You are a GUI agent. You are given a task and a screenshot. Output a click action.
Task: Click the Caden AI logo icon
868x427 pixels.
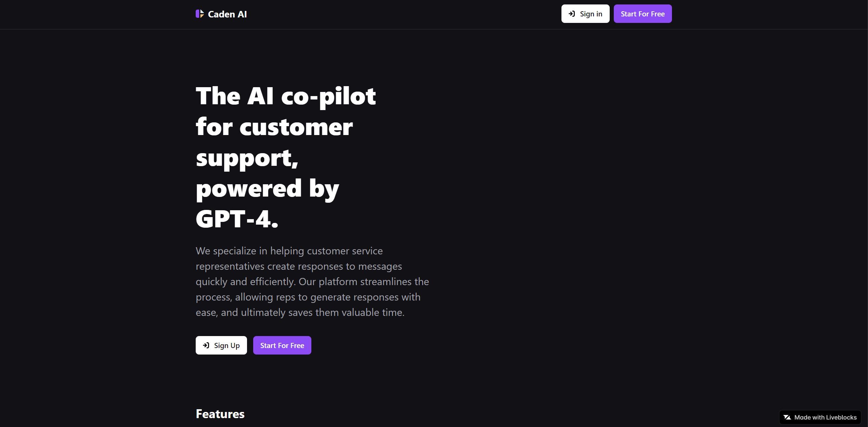(200, 14)
